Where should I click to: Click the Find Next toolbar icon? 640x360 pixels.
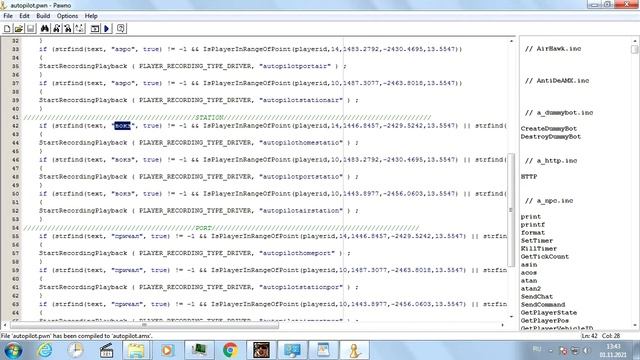pos(56,29)
